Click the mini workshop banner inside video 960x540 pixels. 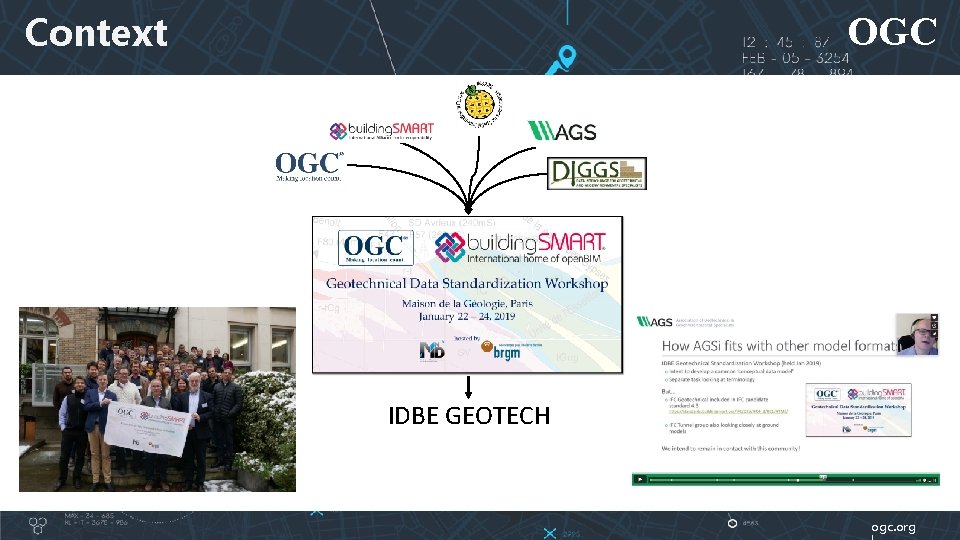coord(858,410)
